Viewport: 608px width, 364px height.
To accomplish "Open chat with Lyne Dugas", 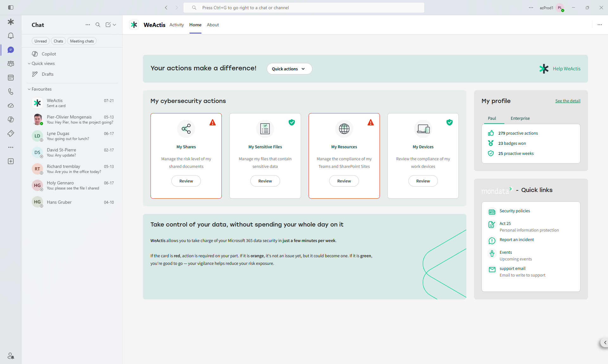I will coord(72,136).
